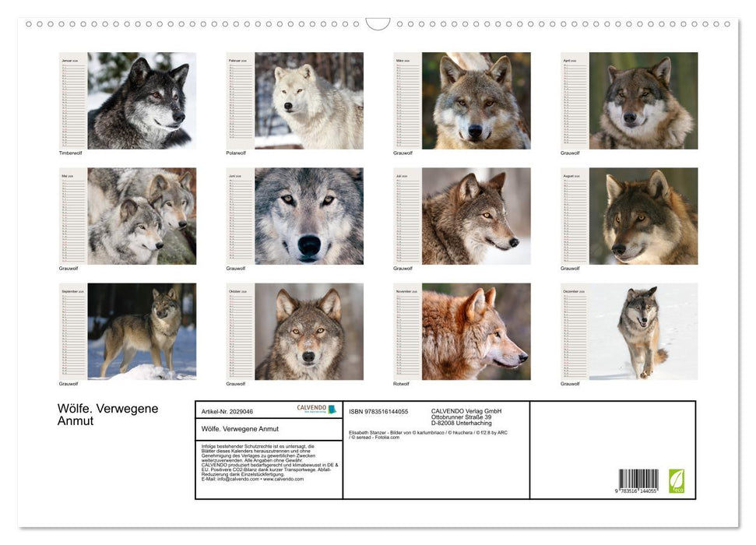Click the Artikel-Nr. 2029046 field
Viewport: 756px width, 545px height.
(228, 410)
